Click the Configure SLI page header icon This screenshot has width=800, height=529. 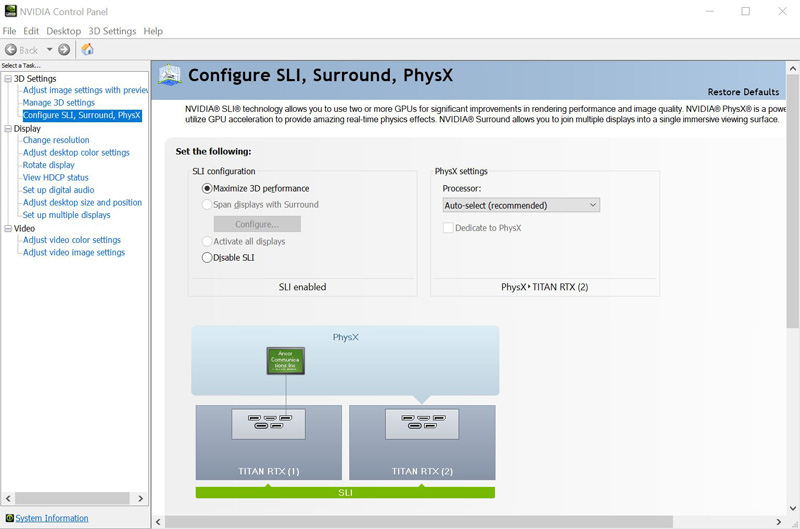169,75
